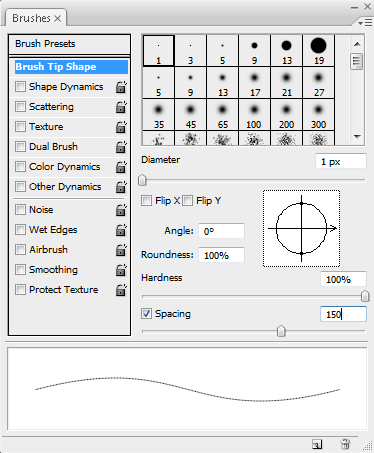374x453 pixels.
Task: Click the brush angle and roundness diagram
Action: pyautogui.click(x=301, y=229)
